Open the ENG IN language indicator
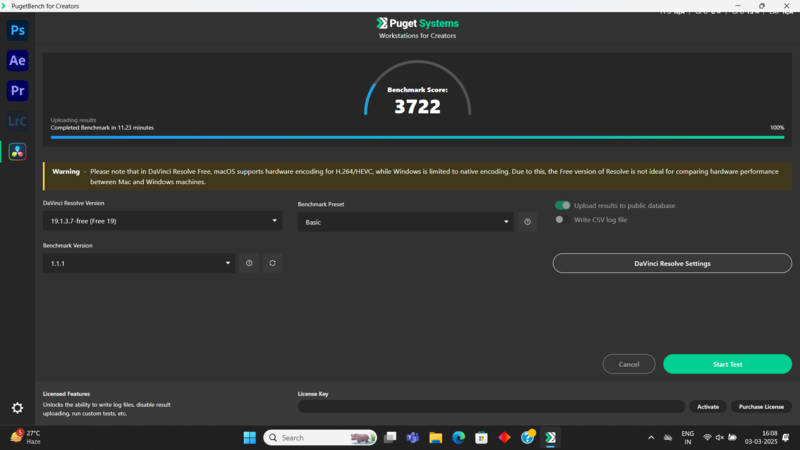The image size is (800, 450). point(687,438)
